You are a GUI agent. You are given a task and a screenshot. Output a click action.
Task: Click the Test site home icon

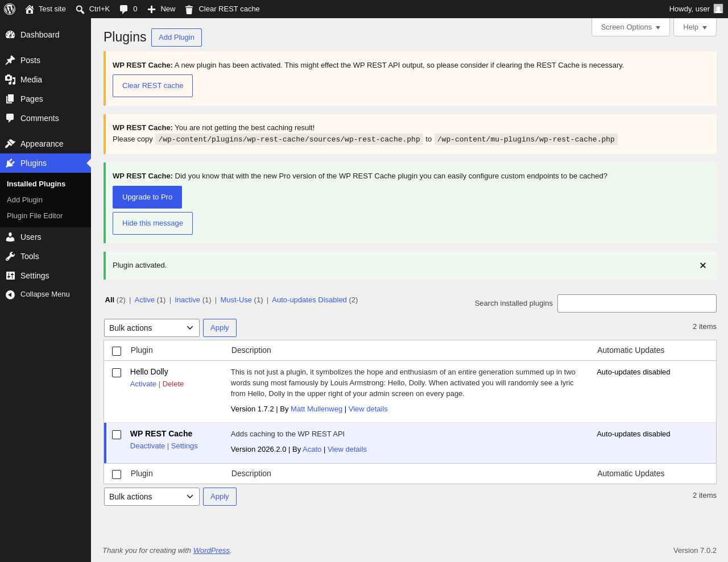[x=30, y=9]
